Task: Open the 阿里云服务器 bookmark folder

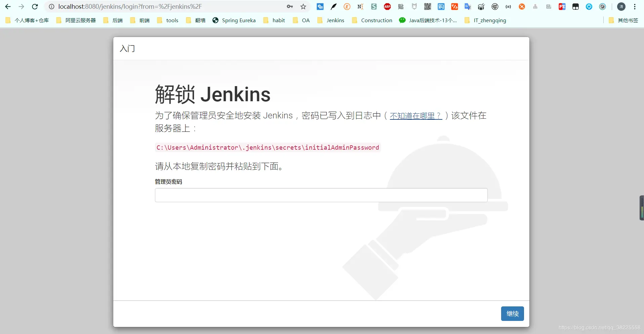Action: (x=76, y=20)
